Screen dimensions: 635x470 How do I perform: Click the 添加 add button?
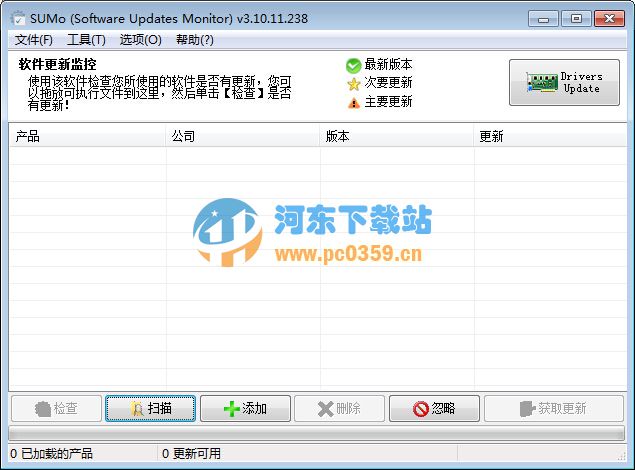(245, 408)
